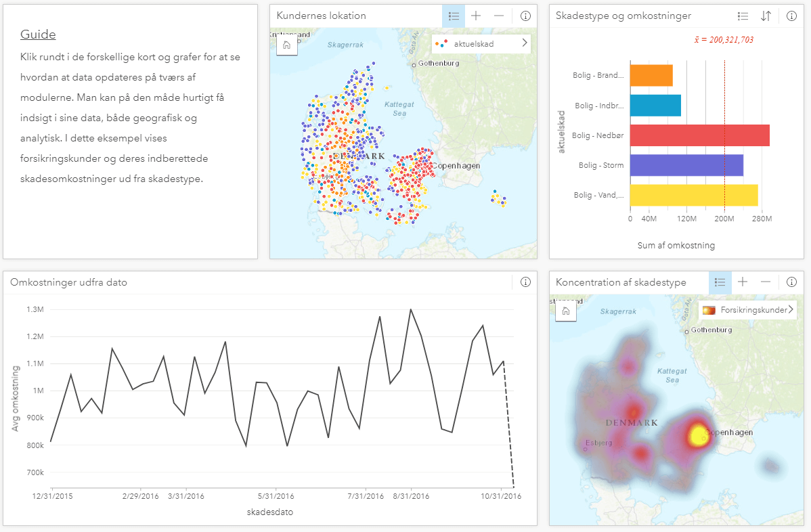
Task: Zoom out on Koncentration af skadestype map
Action: [x=766, y=282]
